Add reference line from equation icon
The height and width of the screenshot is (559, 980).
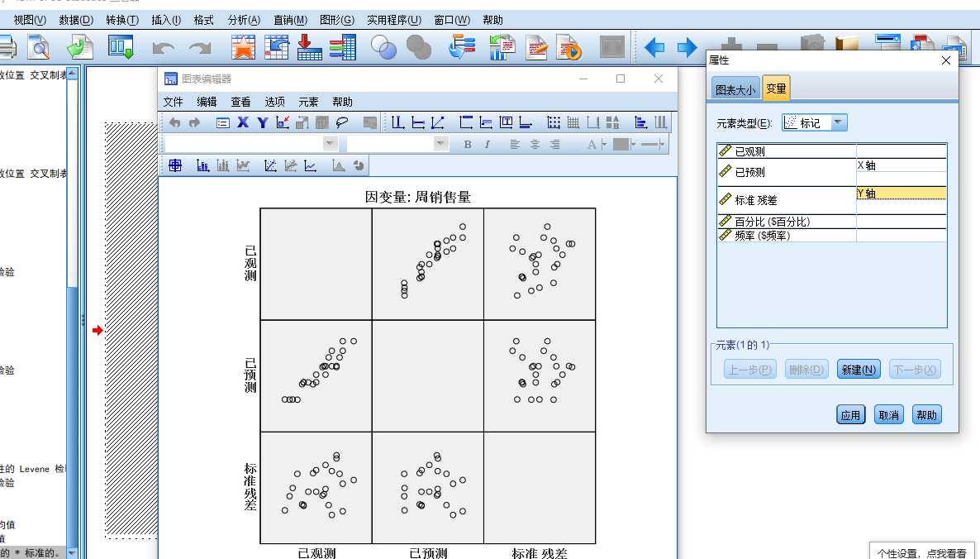click(x=437, y=122)
